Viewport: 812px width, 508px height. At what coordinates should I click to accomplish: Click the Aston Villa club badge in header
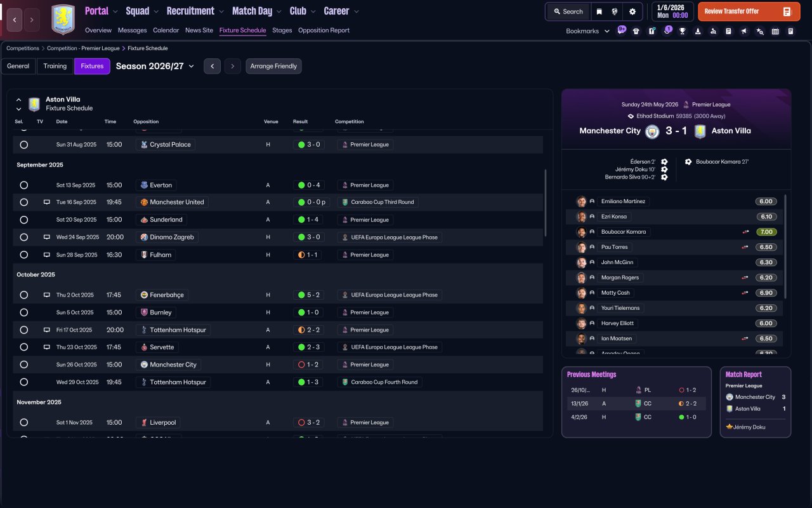(63, 20)
